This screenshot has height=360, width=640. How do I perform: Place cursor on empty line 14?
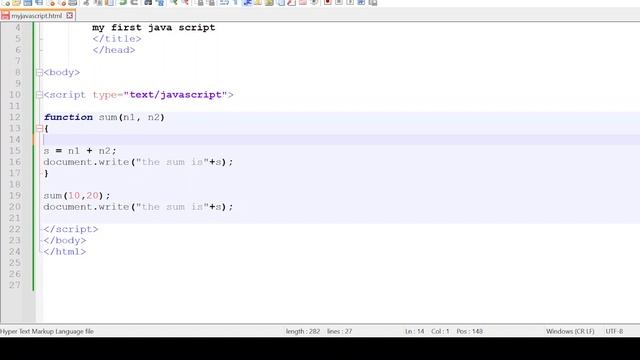pyautogui.click(x=341, y=140)
